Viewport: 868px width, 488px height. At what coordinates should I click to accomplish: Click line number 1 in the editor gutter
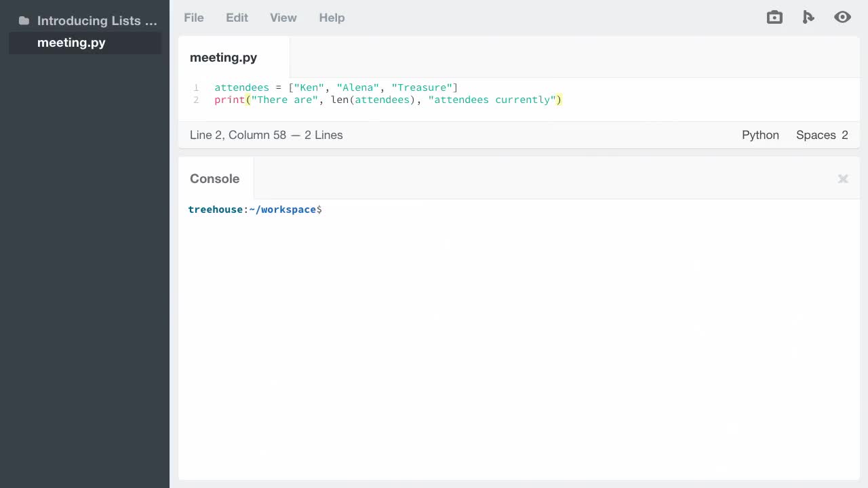(x=196, y=87)
